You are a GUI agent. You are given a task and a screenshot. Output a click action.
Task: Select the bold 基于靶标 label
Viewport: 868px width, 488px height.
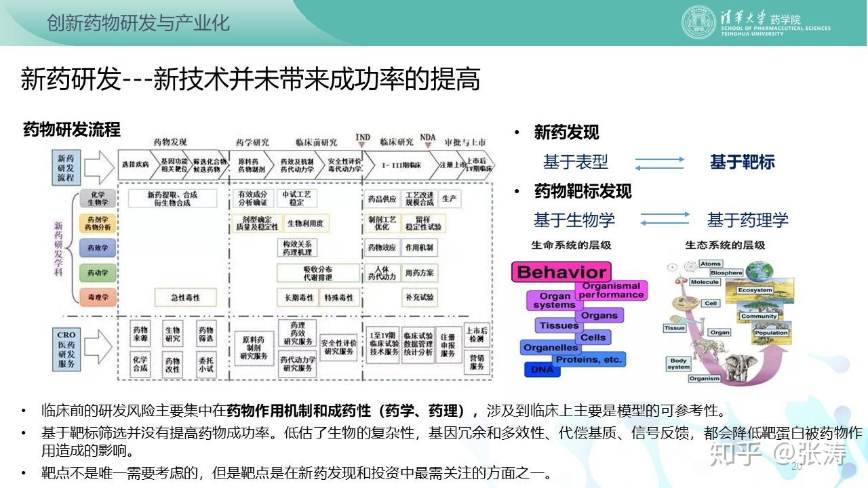pos(742,162)
